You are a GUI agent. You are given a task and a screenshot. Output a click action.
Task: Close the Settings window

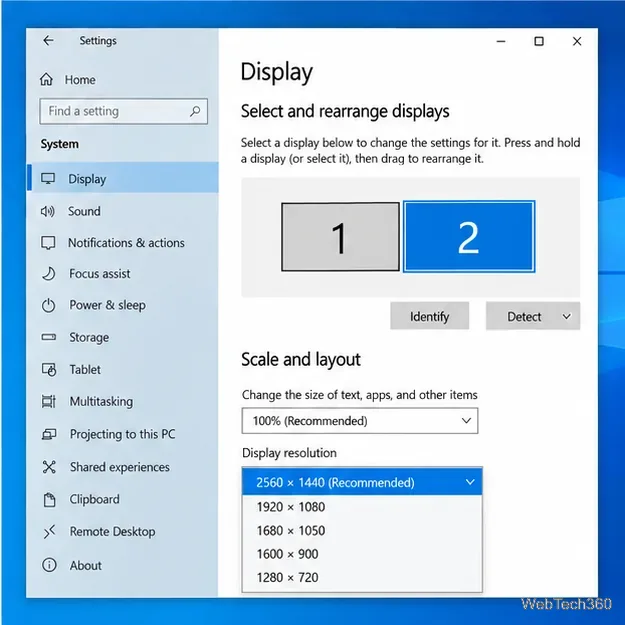[577, 41]
